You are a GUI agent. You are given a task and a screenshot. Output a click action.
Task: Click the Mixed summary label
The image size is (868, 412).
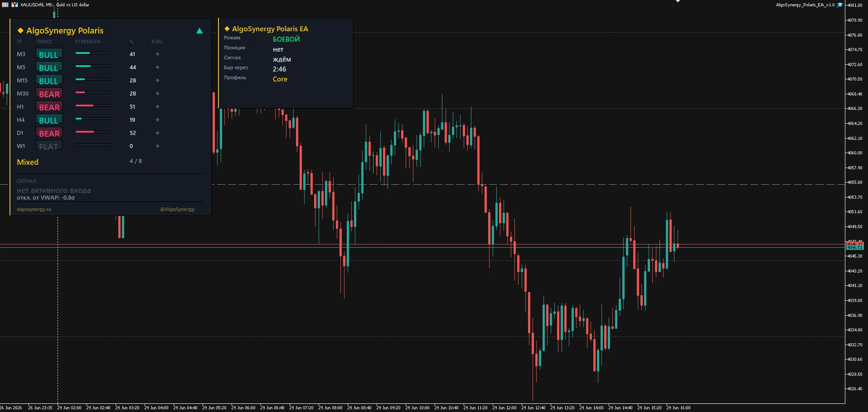[28, 162]
